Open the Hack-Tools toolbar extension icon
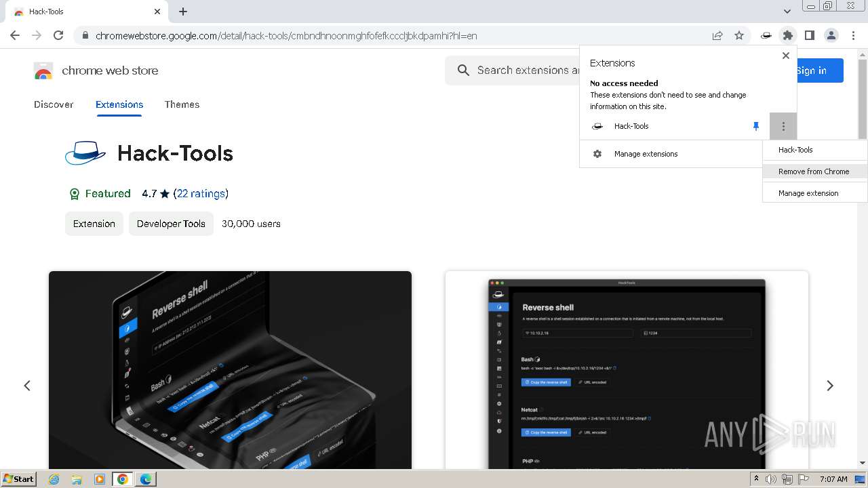This screenshot has width=868, height=488. click(x=766, y=35)
